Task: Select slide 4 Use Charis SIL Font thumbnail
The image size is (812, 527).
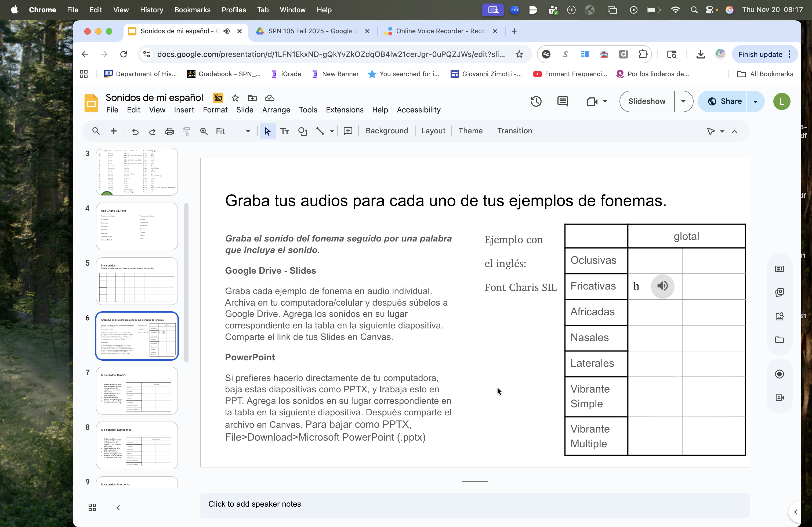Action: tap(137, 226)
